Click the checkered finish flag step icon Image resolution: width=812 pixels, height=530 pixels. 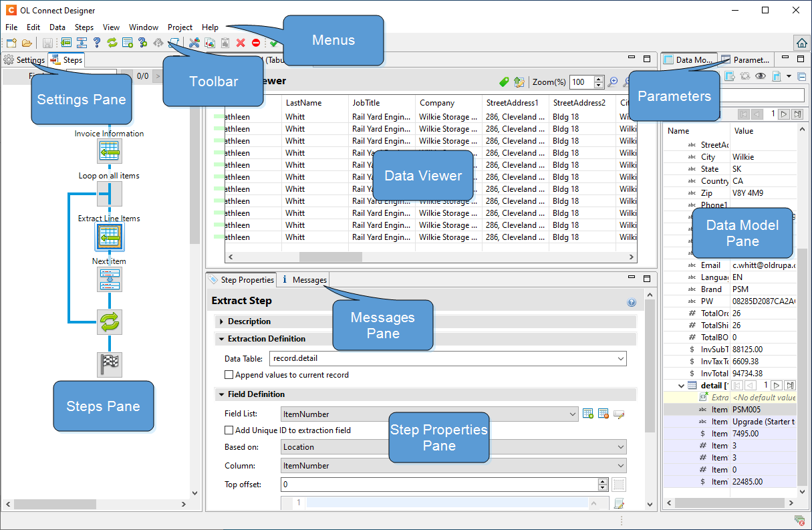pos(109,365)
